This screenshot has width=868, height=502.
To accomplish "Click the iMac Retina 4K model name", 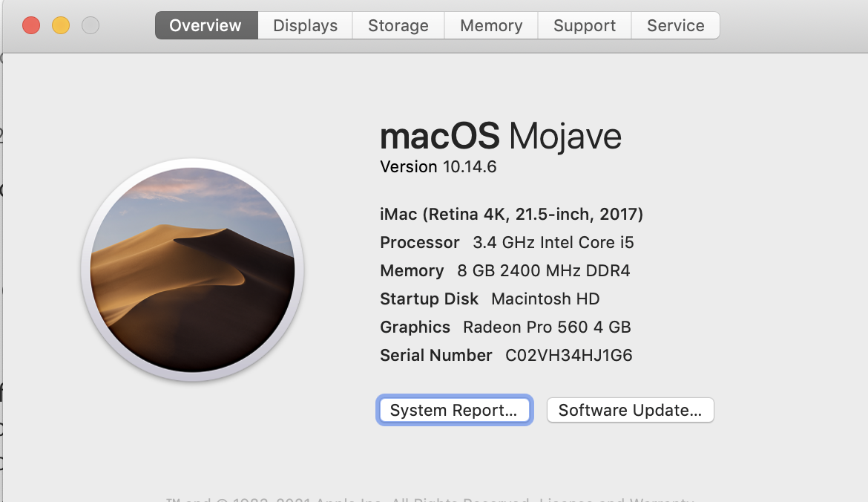I will [511, 215].
